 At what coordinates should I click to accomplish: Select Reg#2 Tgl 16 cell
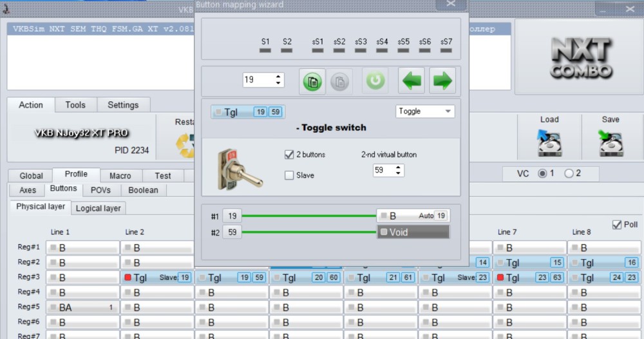[604, 262]
